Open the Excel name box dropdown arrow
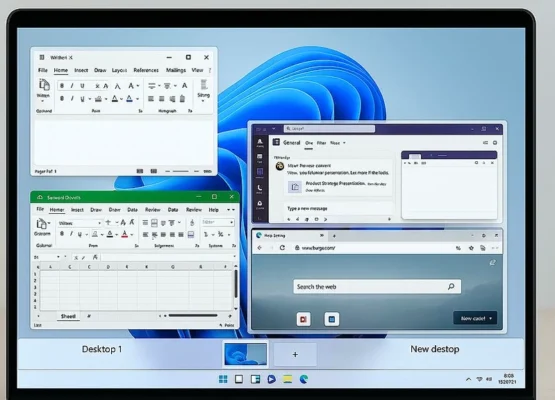The width and height of the screenshot is (555, 400). click(58, 257)
